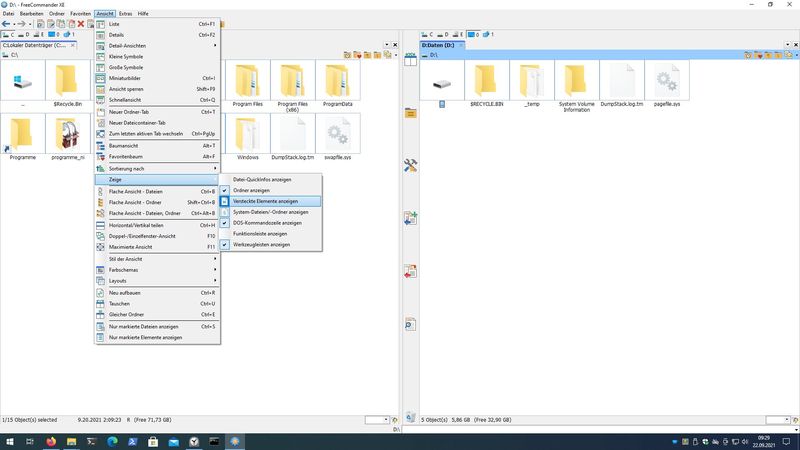Toggle System-Dateien/-Ordner anzeigen option

(271, 212)
